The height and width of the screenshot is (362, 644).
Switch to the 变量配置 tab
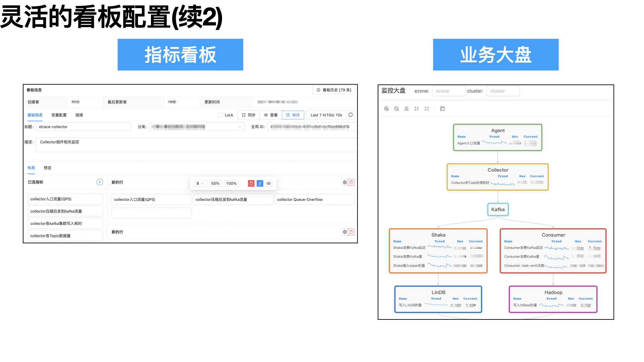(x=59, y=115)
